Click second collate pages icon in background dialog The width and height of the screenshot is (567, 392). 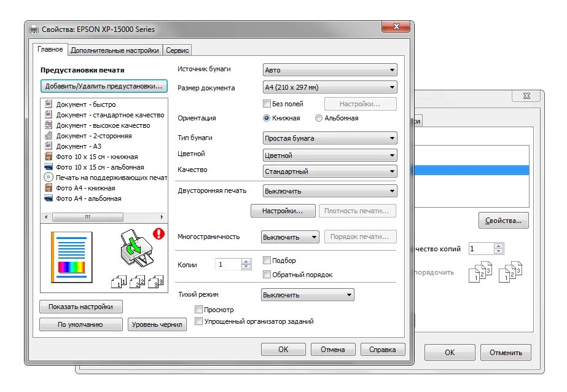click(x=510, y=272)
